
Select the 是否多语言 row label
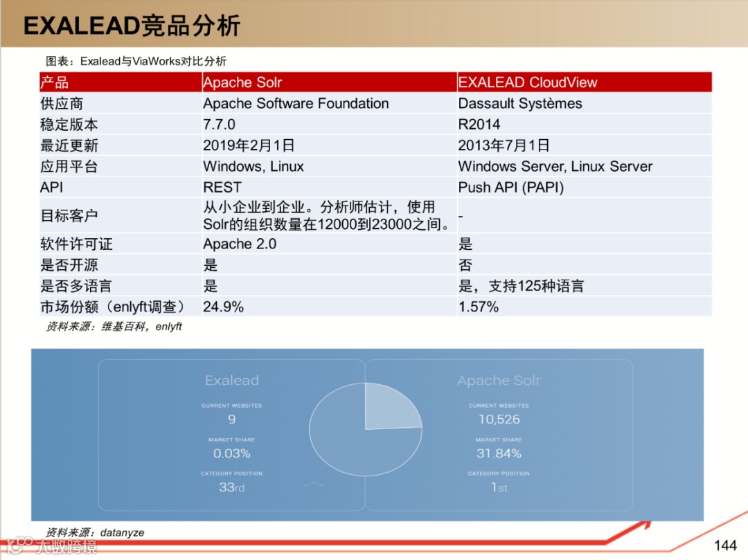[76, 286]
